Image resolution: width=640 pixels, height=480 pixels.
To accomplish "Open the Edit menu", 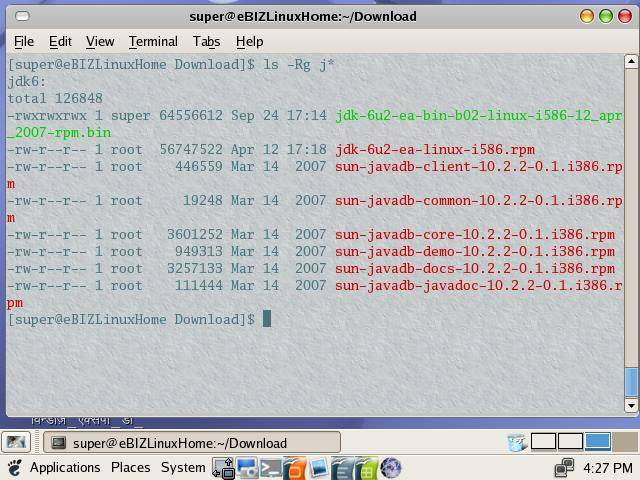I will [x=60, y=41].
